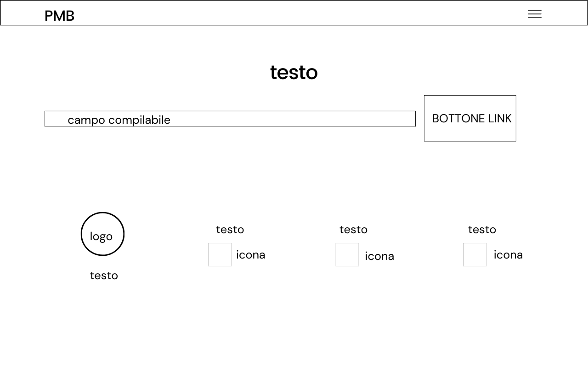The image size is (588, 368).
Task: Click the testo heading above the middle icon box
Action: pyautogui.click(x=353, y=230)
